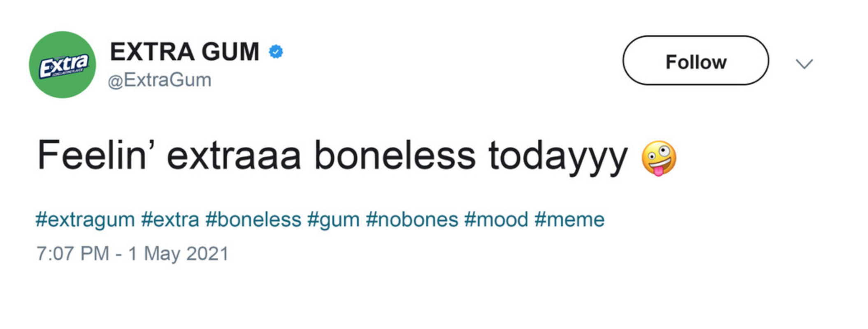Click the @ExtraGum handle
Screen dimensions: 868x329
[x=160, y=80]
